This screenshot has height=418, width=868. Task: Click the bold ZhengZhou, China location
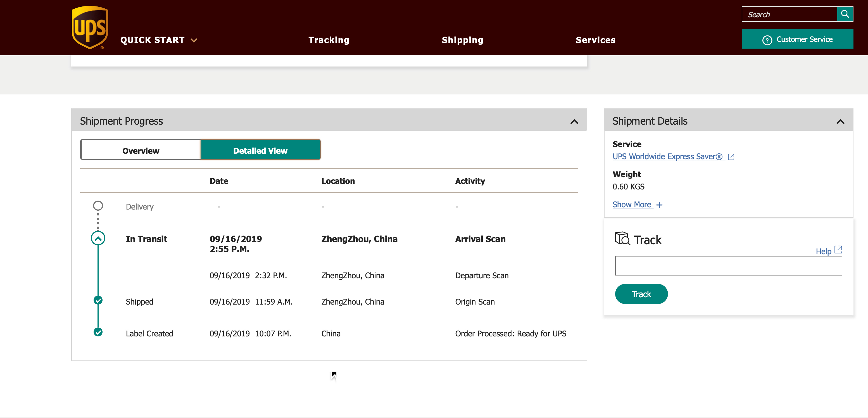coord(360,239)
